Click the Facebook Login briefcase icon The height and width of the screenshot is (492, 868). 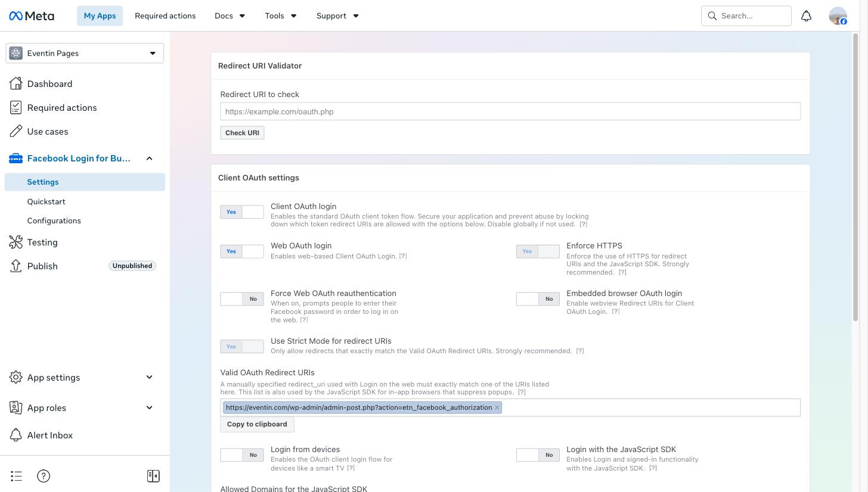(x=16, y=158)
